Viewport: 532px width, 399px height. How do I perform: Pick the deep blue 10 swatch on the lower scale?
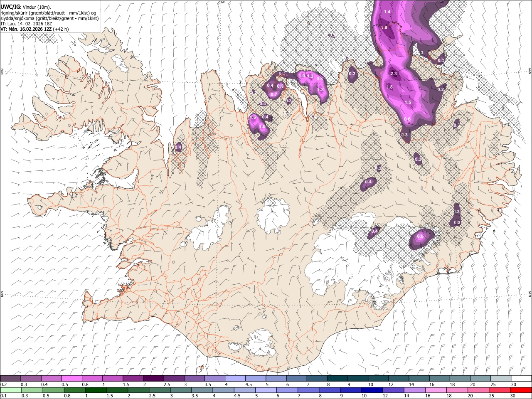[x=371, y=390]
